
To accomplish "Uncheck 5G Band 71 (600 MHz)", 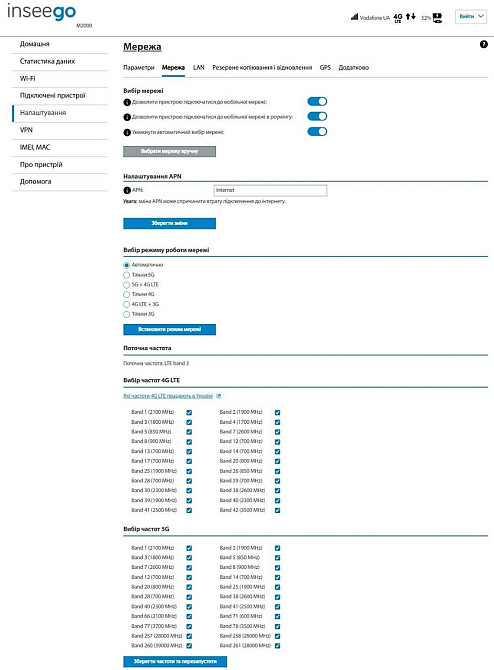I will coord(277,617).
